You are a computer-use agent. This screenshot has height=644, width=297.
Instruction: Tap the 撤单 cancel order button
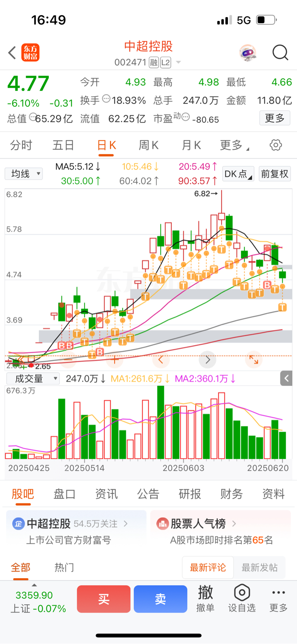click(205, 599)
